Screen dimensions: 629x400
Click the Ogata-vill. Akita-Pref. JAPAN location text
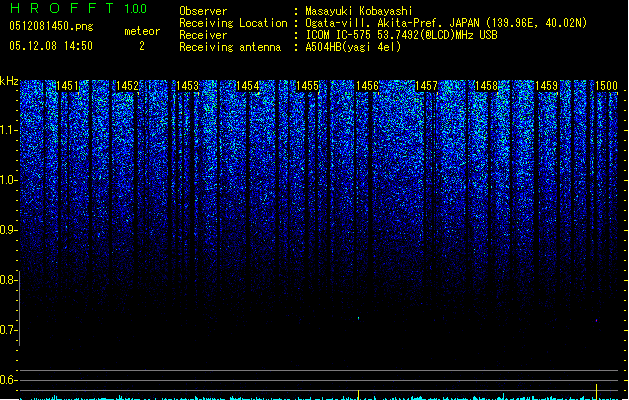tap(446, 23)
